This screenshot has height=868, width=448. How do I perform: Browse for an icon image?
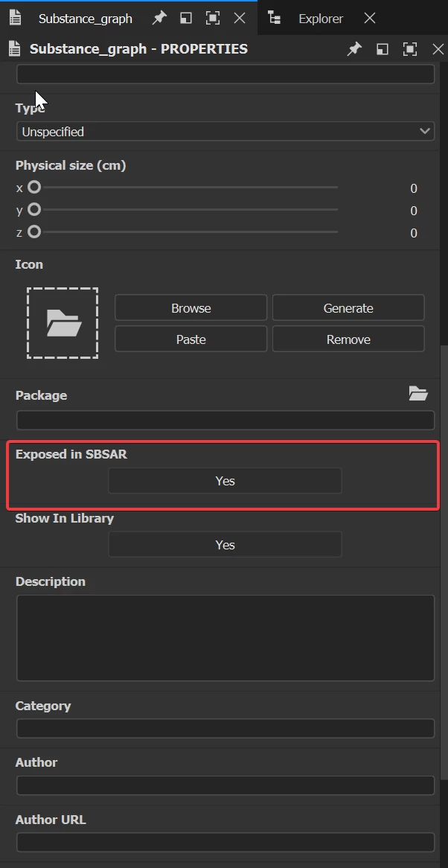(x=191, y=307)
